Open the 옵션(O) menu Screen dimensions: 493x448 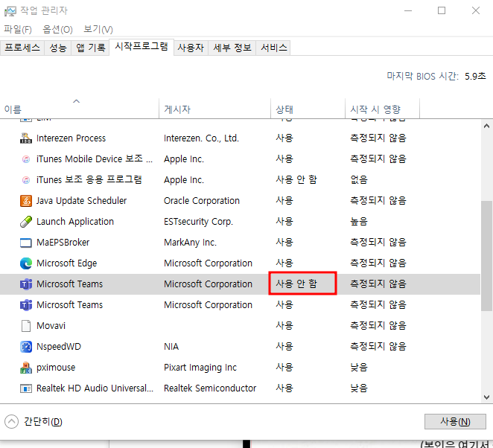[x=57, y=29]
